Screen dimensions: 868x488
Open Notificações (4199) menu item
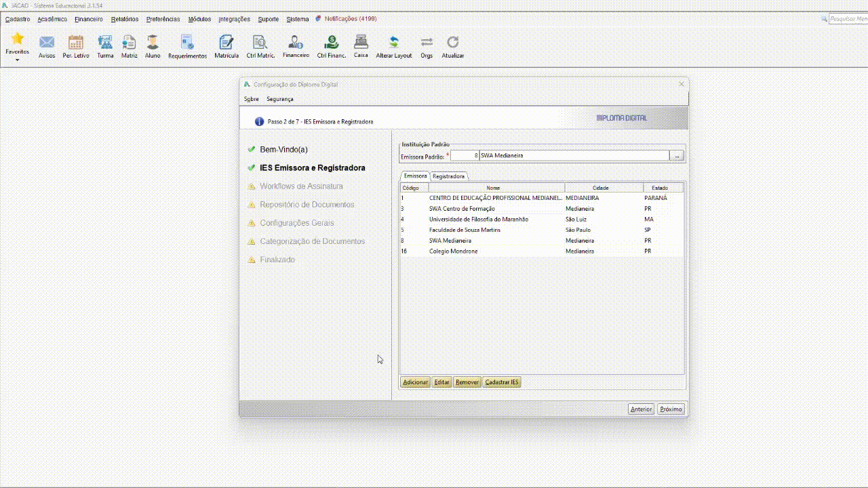click(351, 19)
